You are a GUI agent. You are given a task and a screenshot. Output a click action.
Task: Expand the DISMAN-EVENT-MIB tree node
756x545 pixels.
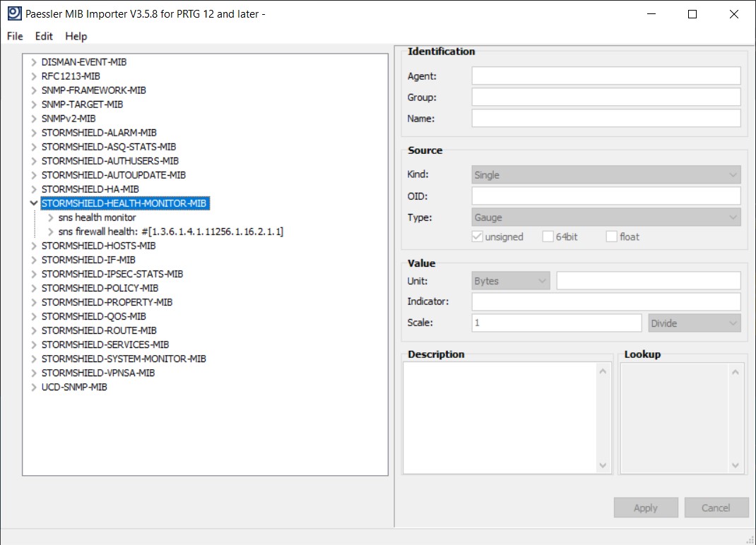[x=33, y=62]
